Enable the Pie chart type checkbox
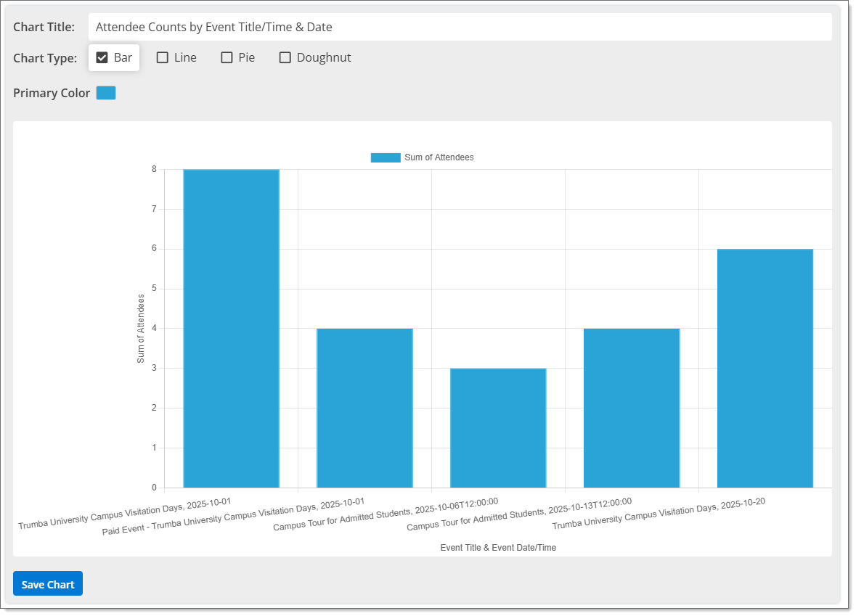This screenshot has width=856, height=616. 227,57
